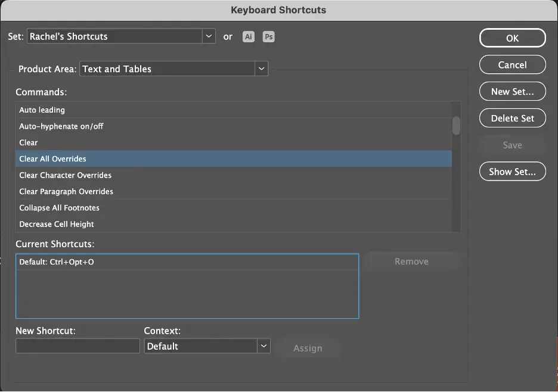This screenshot has width=558, height=392.
Task: Open the Context dropdown set to Default
Action: [207, 346]
